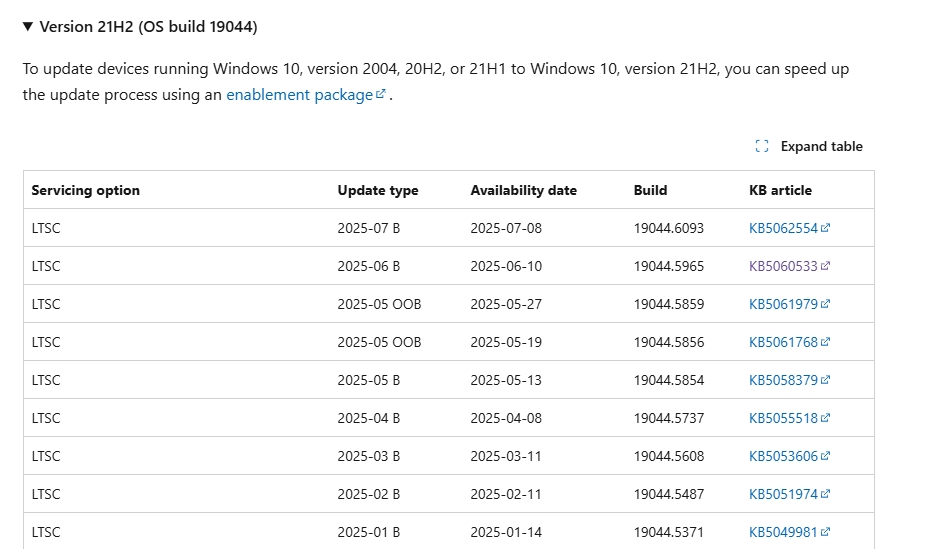This screenshot has width=944, height=549.
Task: Click the Availability date column header
Action: [524, 190]
